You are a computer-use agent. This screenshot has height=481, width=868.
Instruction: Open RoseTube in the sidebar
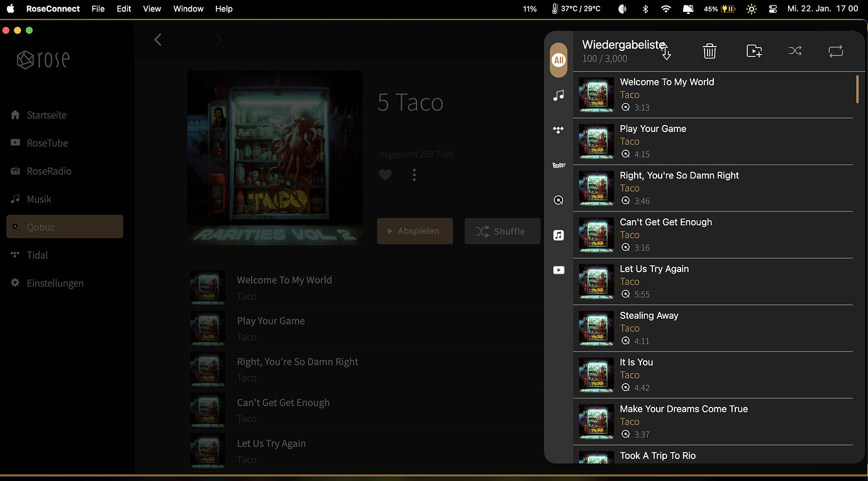click(65, 143)
